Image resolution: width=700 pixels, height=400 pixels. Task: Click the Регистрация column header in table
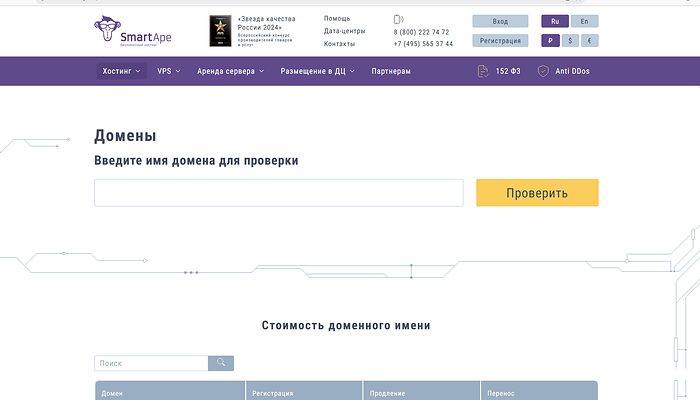coord(304,391)
